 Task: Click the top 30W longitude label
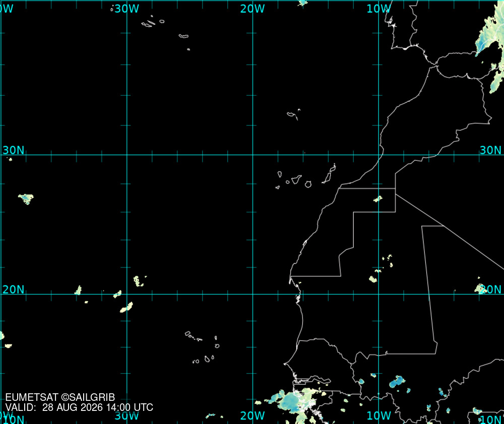coord(127,9)
